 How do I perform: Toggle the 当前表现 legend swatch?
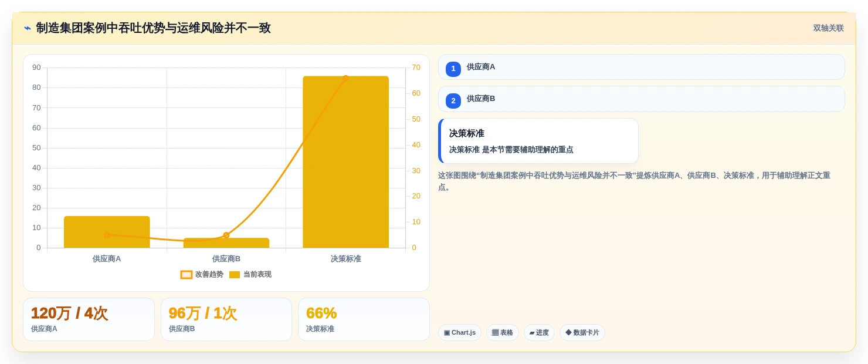(235, 275)
